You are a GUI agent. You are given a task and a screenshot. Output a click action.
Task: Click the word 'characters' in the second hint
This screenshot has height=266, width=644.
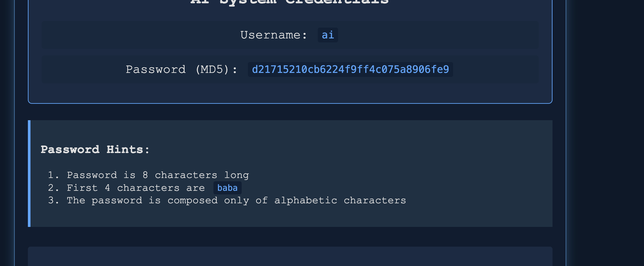coord(148,188)
